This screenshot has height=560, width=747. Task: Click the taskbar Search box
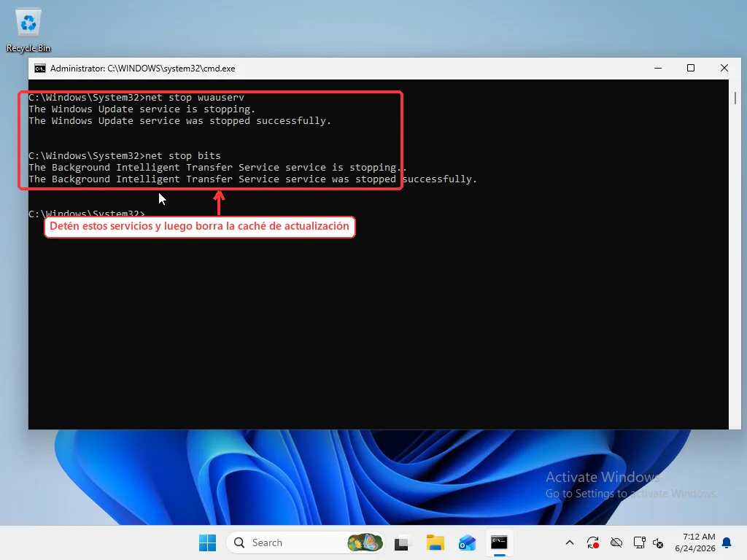306,542
